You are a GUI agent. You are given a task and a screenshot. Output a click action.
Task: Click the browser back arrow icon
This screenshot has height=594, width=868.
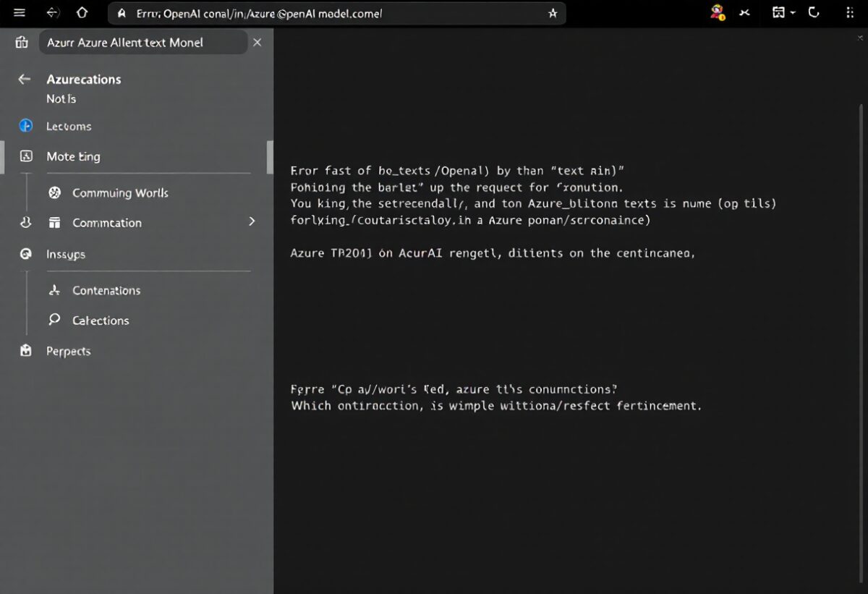[52, 13]
